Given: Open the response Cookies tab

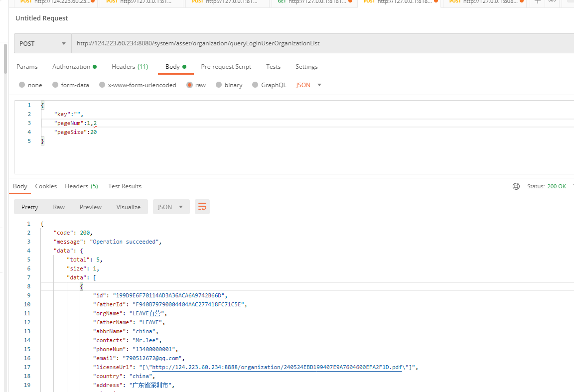Looking at the screenshot, I should coord(46,186).
